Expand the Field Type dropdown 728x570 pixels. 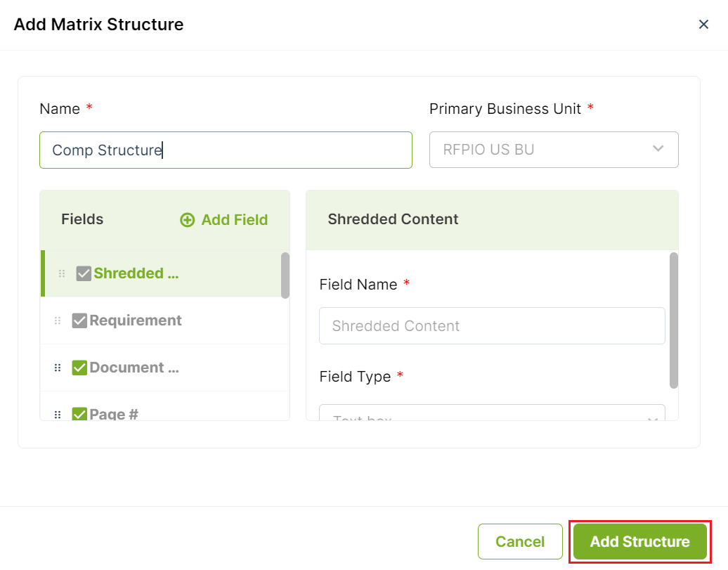point(492,413)
